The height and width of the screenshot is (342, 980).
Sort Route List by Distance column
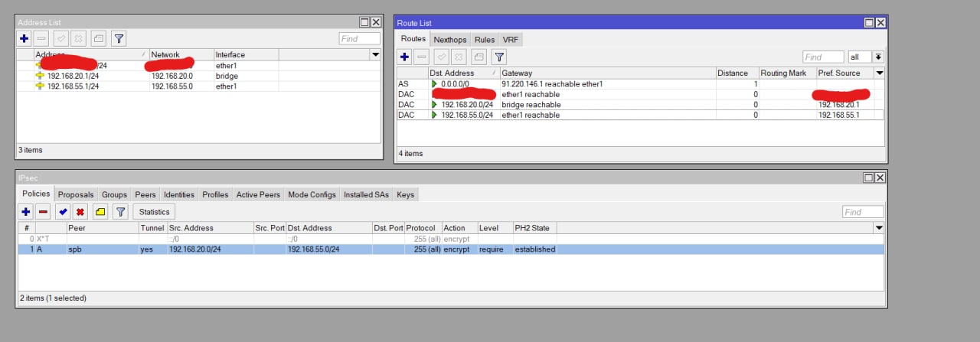coord(737,73)
